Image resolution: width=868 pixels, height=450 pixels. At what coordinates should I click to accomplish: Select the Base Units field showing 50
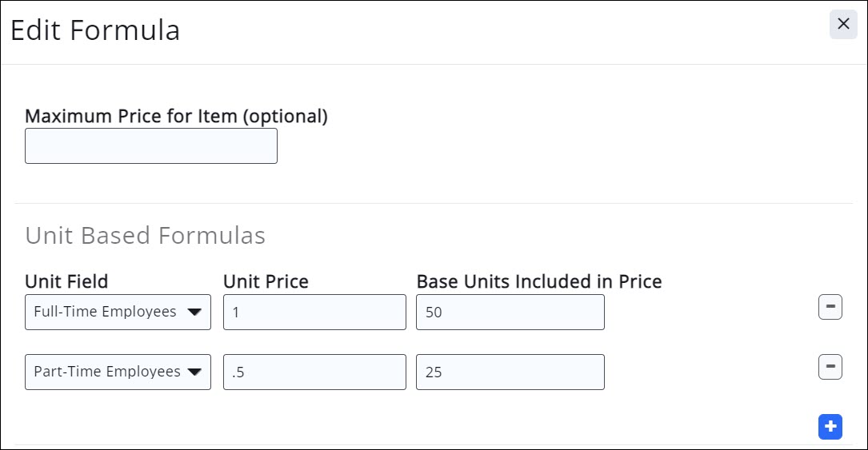coord(510,313)
